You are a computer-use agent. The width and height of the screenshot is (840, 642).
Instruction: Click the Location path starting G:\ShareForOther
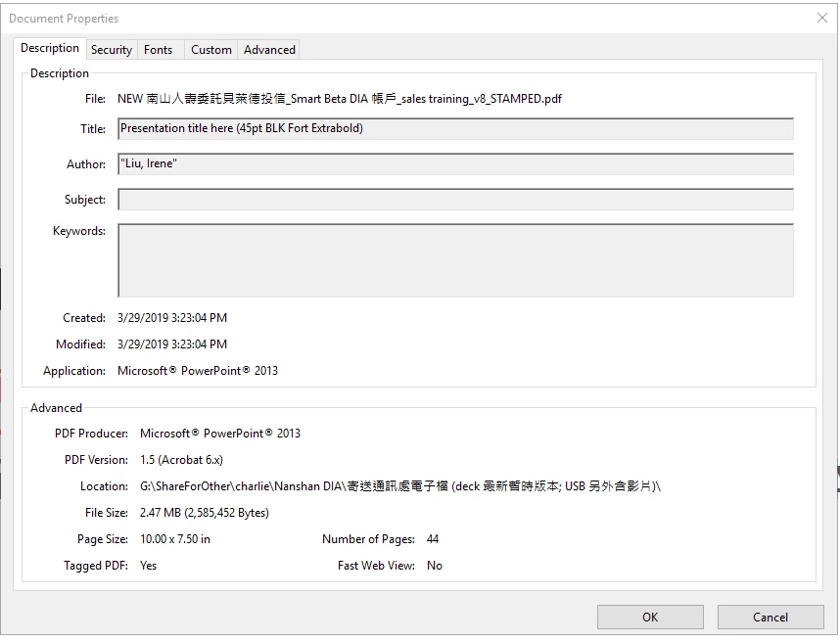(400, 486)
